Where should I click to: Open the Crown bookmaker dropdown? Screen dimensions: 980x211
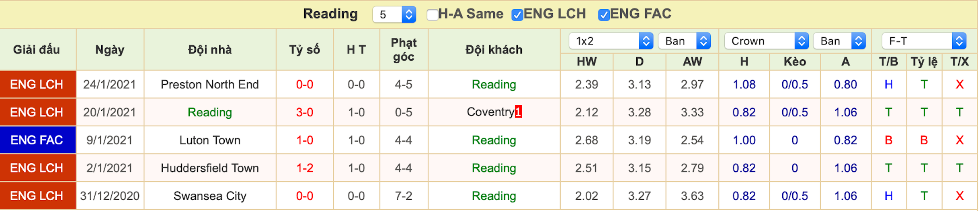(767, 41)
